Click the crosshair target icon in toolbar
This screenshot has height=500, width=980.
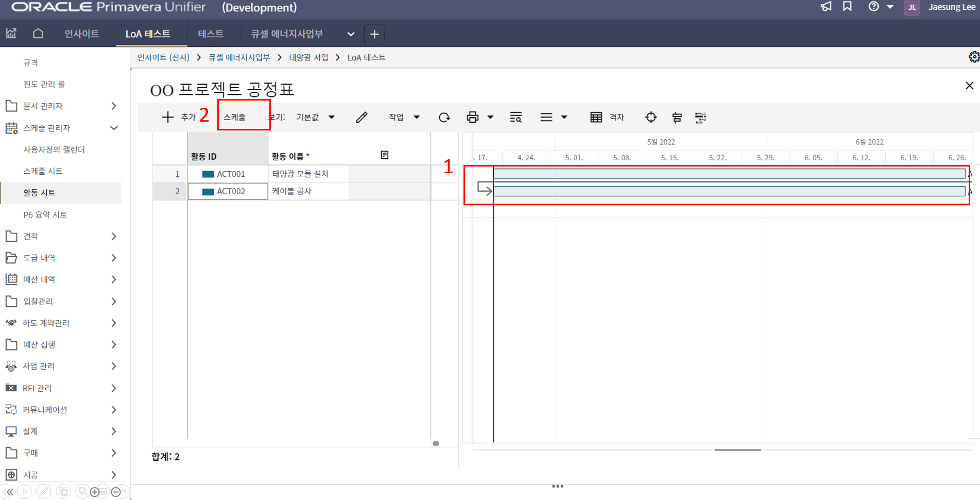(x=651, y=118)
